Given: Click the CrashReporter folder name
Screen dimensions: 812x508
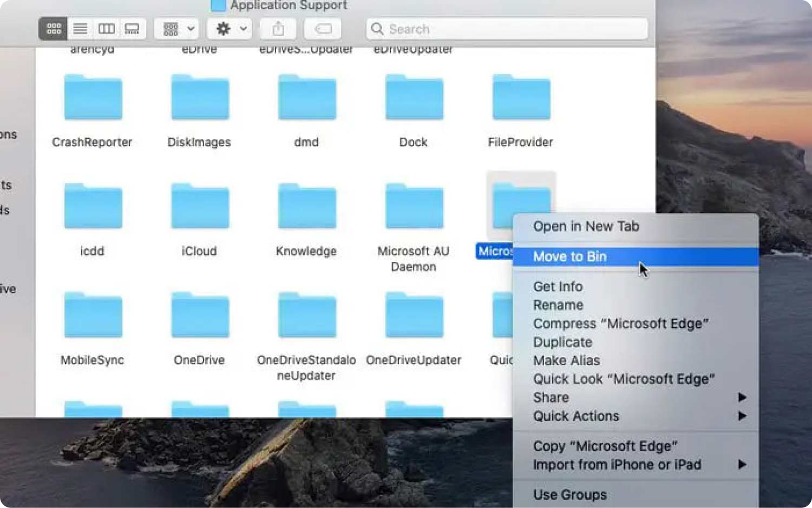Looking at the screenshot, I should [x=92, y=142].
